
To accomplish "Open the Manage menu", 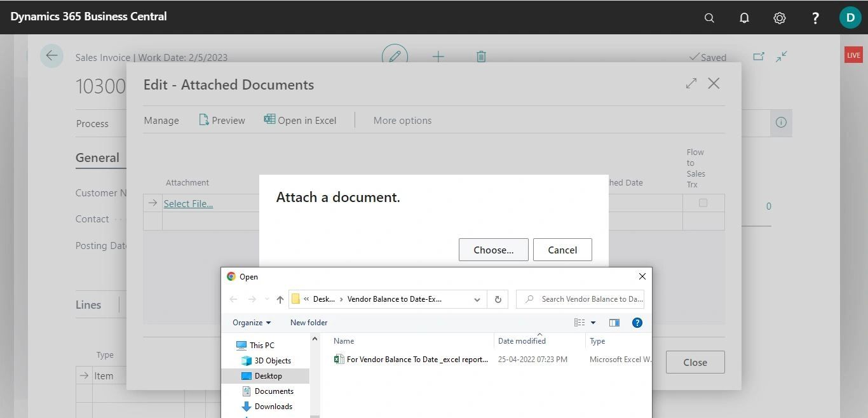I will tap(161, 119).
